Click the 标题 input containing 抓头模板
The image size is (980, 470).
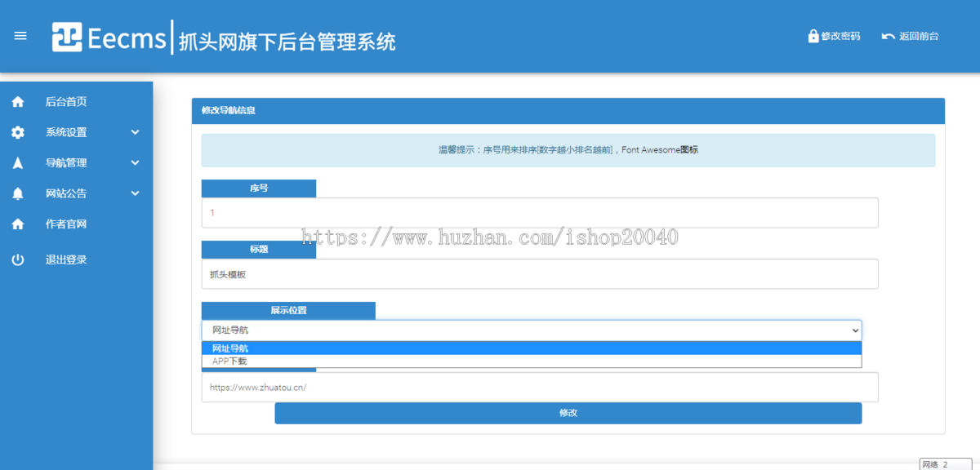[x=540, y=274]
